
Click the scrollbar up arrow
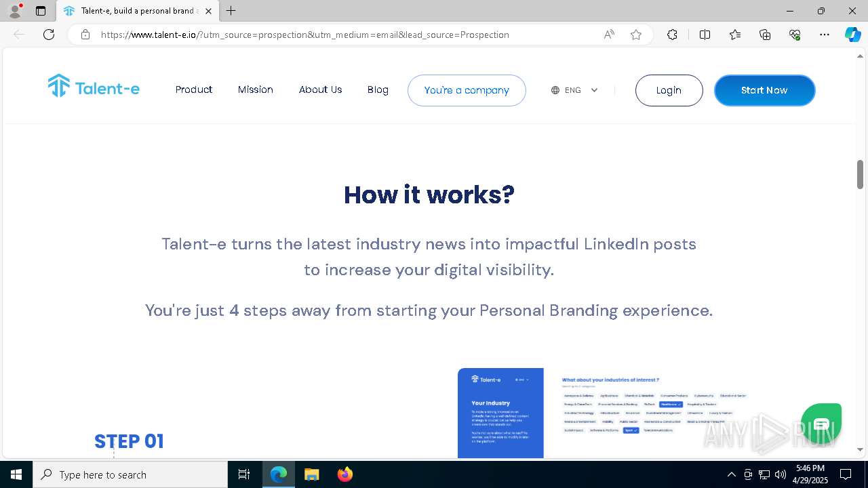pyautogui.click(x=860, y=56)
